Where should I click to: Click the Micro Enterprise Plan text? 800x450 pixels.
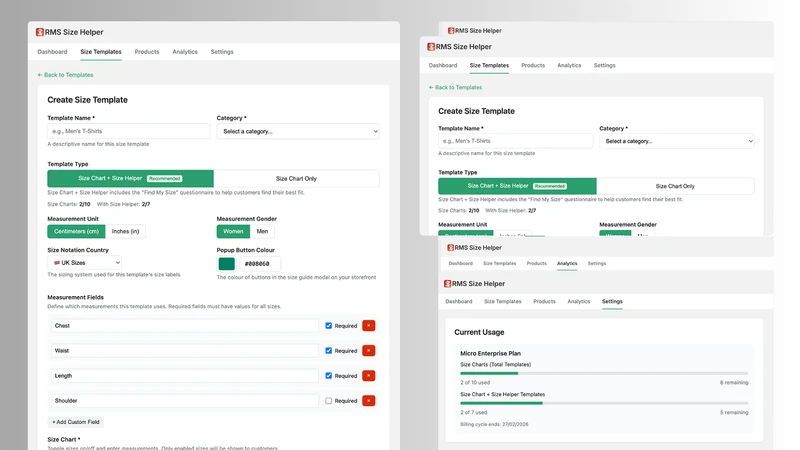[490, 353]
